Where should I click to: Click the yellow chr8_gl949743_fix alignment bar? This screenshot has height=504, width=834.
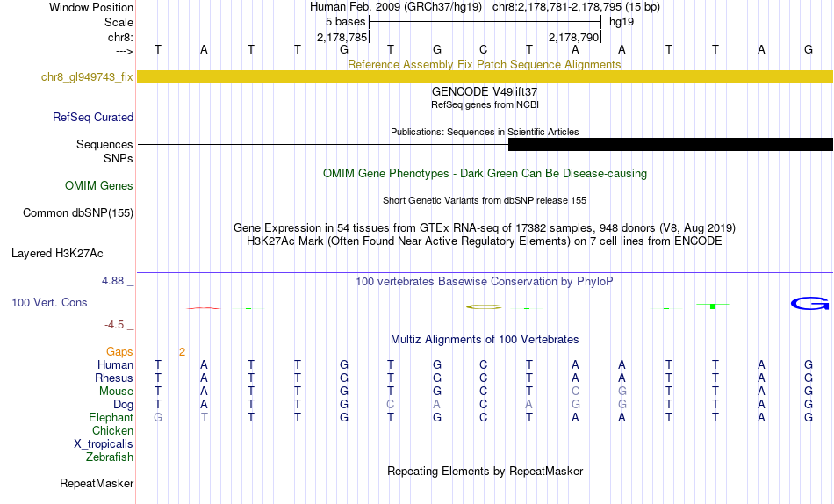point(485,76)
